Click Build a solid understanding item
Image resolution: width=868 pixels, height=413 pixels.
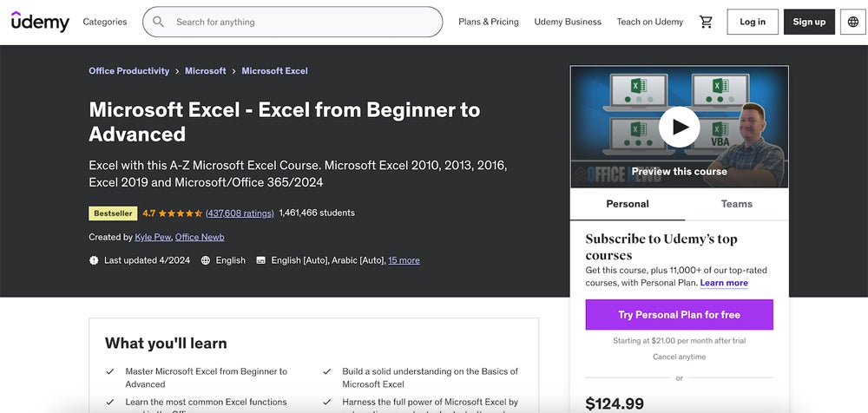[x=431, y=377]
